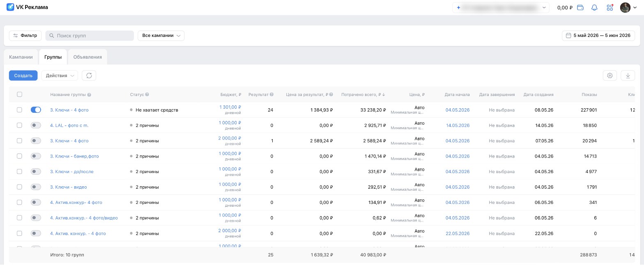644x265 pixels.
Task: Switch to the Кампании tab
Action: coord(21,57)
